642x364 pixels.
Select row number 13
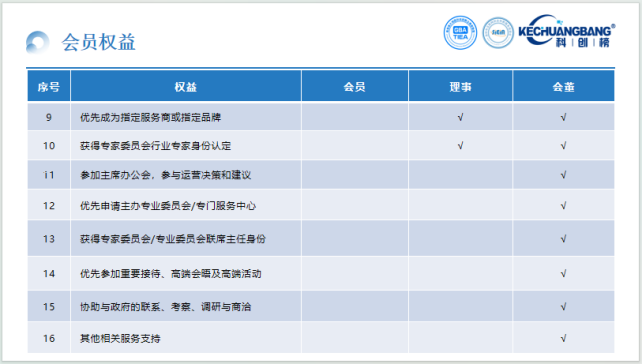click(49, 239)
